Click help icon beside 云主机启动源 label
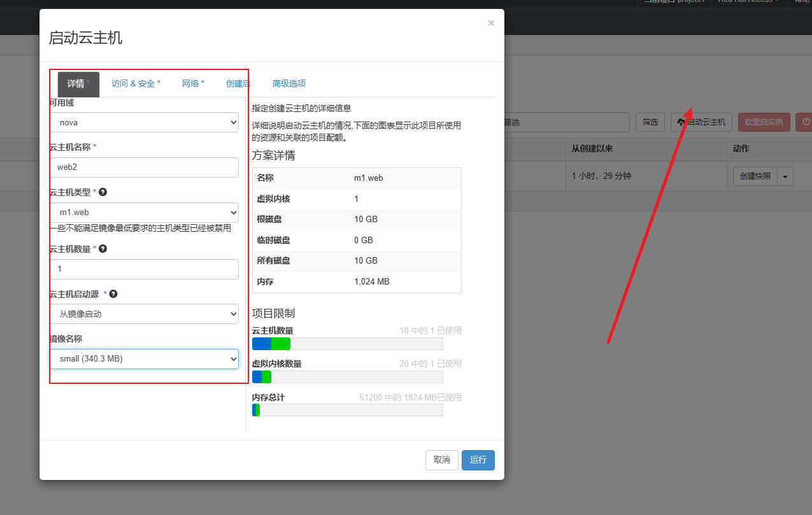 (x=113, y=294)
